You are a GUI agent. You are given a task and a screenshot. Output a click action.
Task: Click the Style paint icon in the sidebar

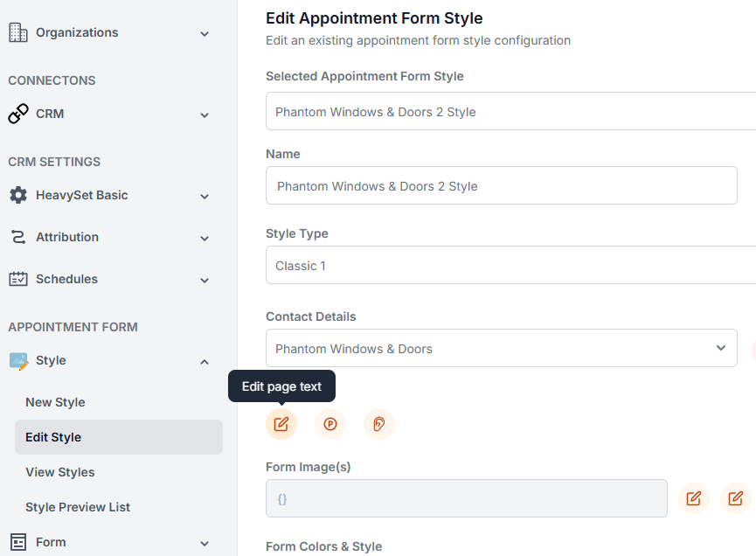pos(17,360)
